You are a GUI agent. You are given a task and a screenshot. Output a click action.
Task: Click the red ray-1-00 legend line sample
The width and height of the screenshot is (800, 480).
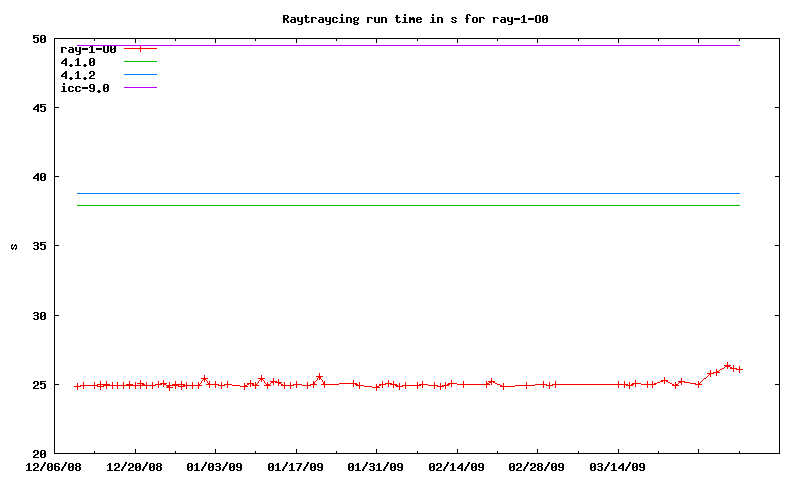tap(141, 49)
